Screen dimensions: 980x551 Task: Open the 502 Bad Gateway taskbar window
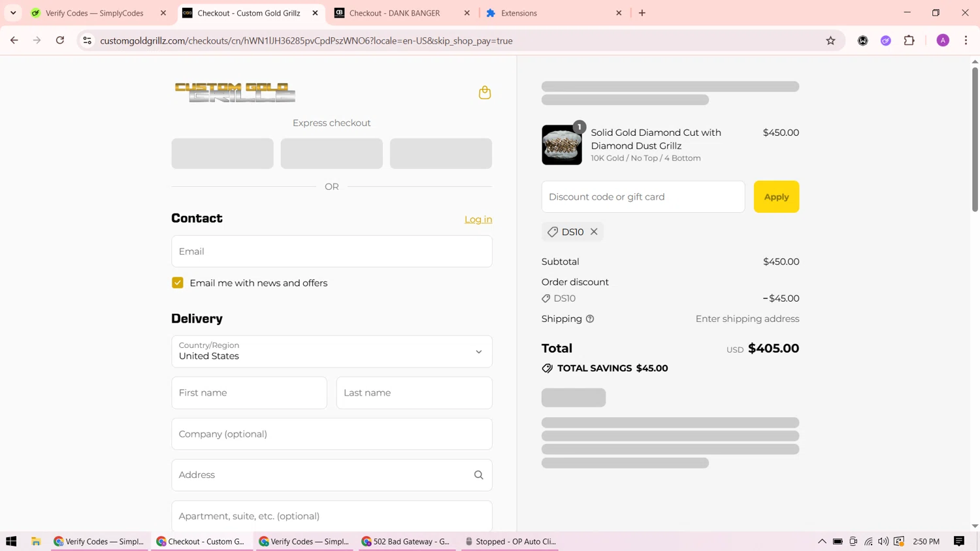click(x=406, y=541)
